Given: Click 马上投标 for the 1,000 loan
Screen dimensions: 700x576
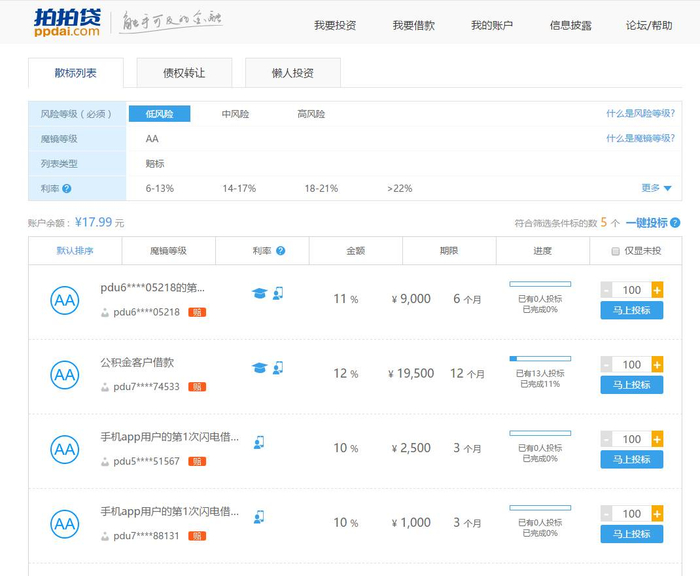Looking at the screenshot, I should (x=632, y=534).
